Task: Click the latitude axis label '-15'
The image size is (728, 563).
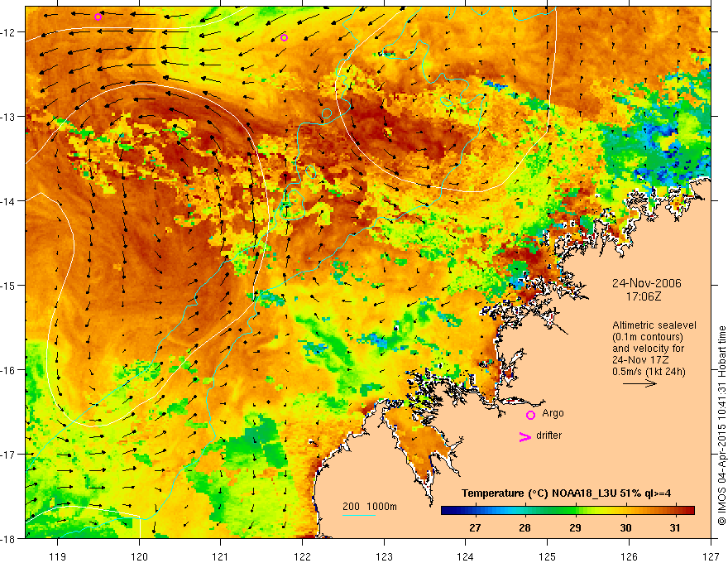Action: 8,285
